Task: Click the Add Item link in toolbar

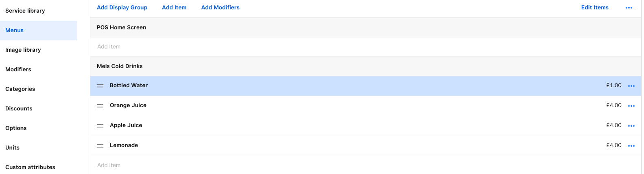Action: (174, 7)
